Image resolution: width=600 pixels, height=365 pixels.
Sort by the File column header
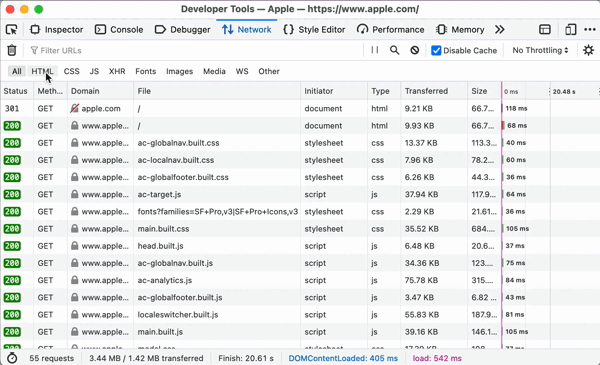[217, 91]
